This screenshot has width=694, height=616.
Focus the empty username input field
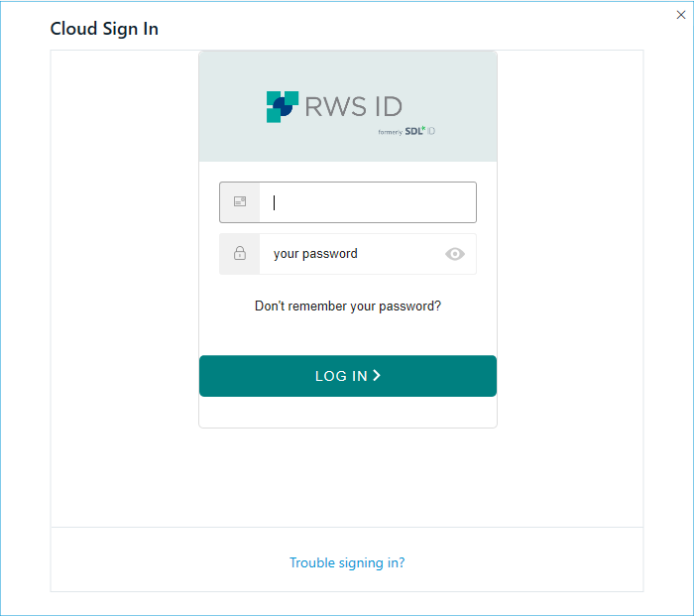click(348, 202)
